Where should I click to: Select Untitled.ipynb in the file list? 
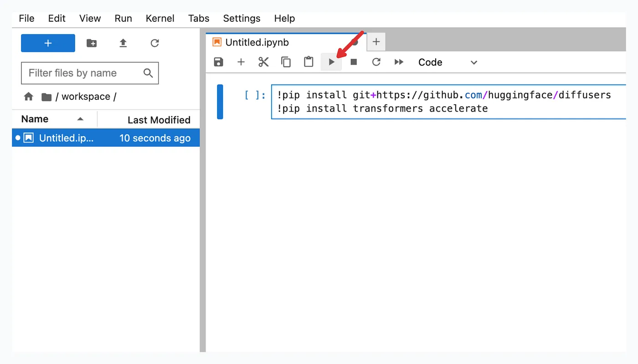pyautogui.click(x=106, y=138)
